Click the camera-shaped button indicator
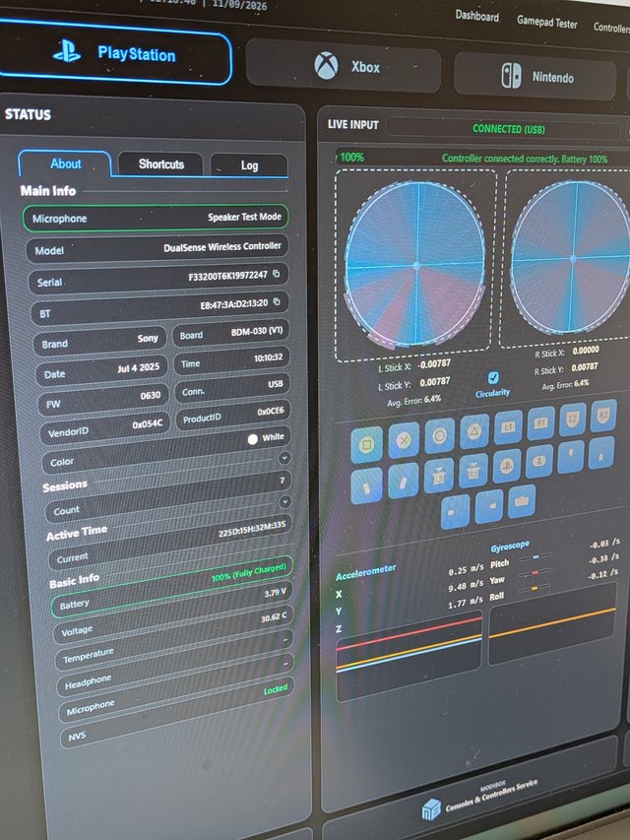630x840 pixels. pos(522,501)
